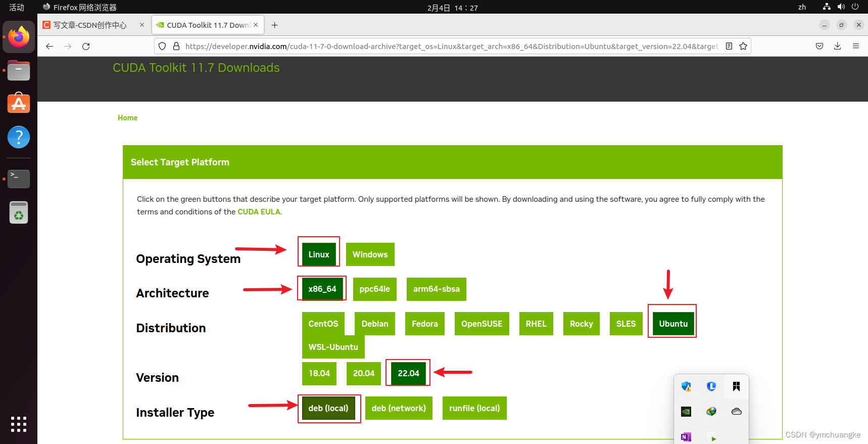The image size is (868, 444).
Task: Open tracking protection shield in address bar
Action: point(162,46)
